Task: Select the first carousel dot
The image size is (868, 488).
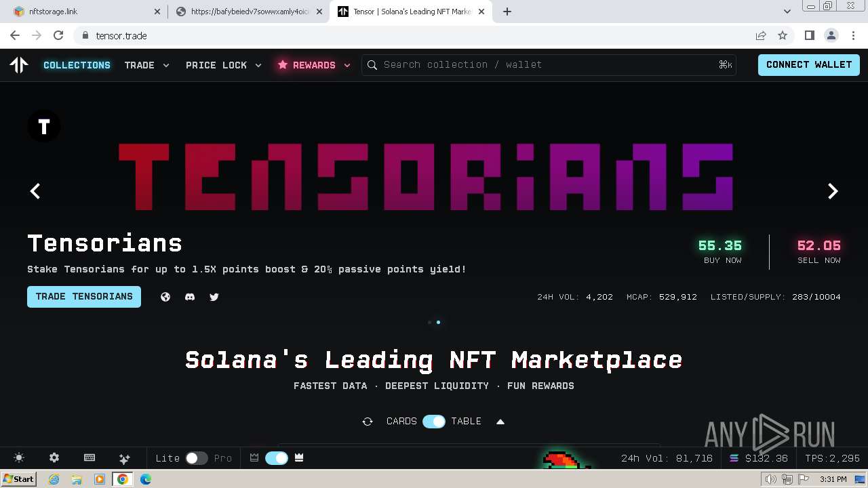Action: tap(430, 323)
